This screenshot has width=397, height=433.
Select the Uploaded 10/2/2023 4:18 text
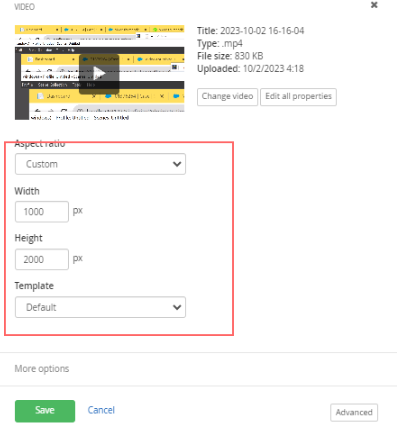click(250, 69)
